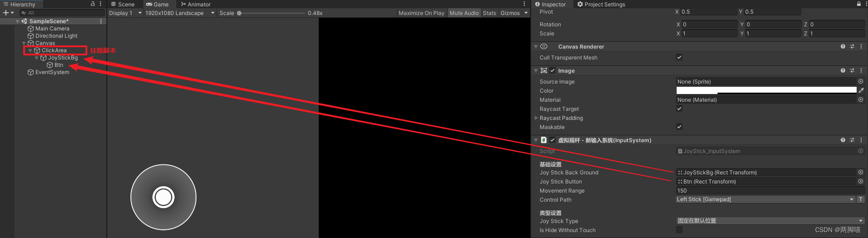Image resolution: width=868 pixels, height=238 pixels.
Task: Toggle Cull Transparent Mesh checkbox
Action: click(679, 57)
